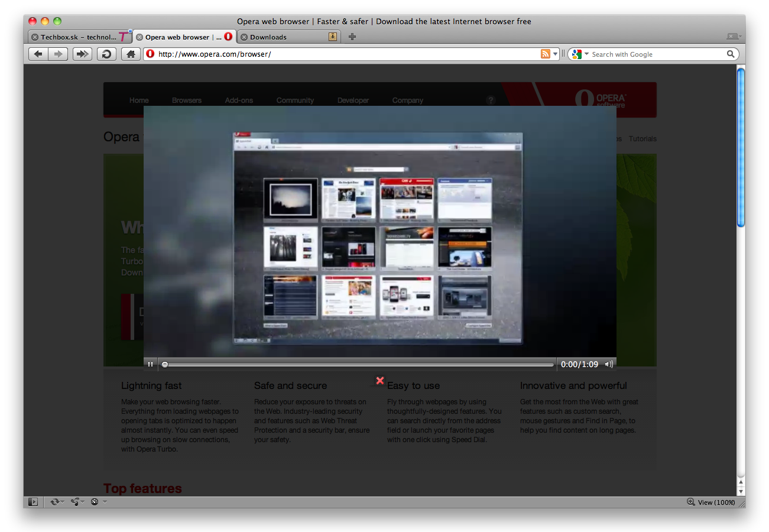Open the Opera Turbo dropdown arrow
The height and width of the screenshot is (532, 769).
click(105, 502)
